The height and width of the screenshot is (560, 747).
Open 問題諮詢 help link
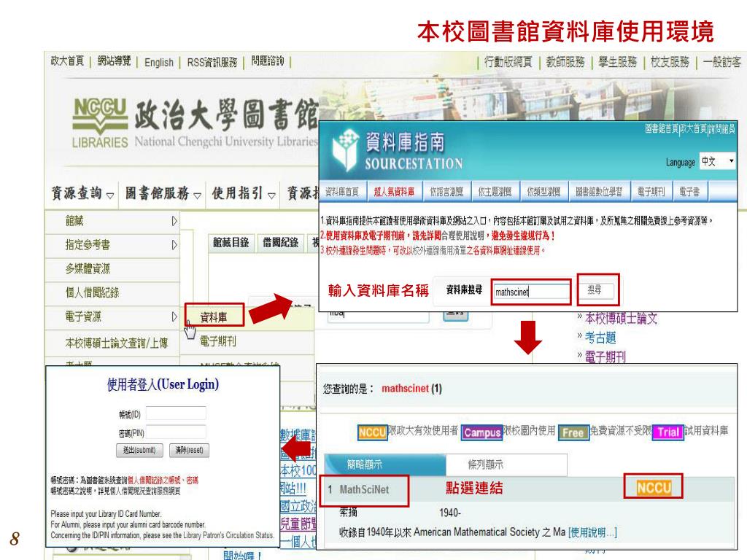click(x=268, y=61)
